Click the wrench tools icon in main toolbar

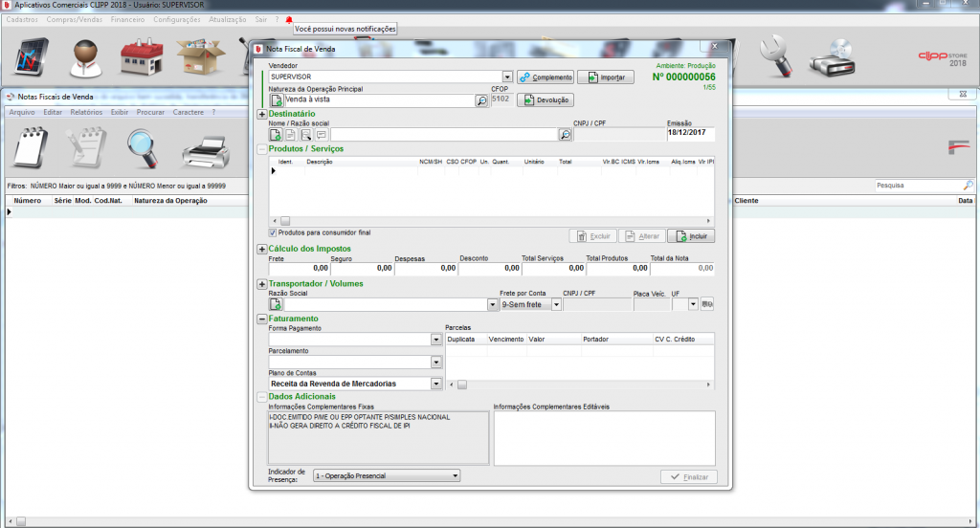pyautogui.click(x=776, y=57)
